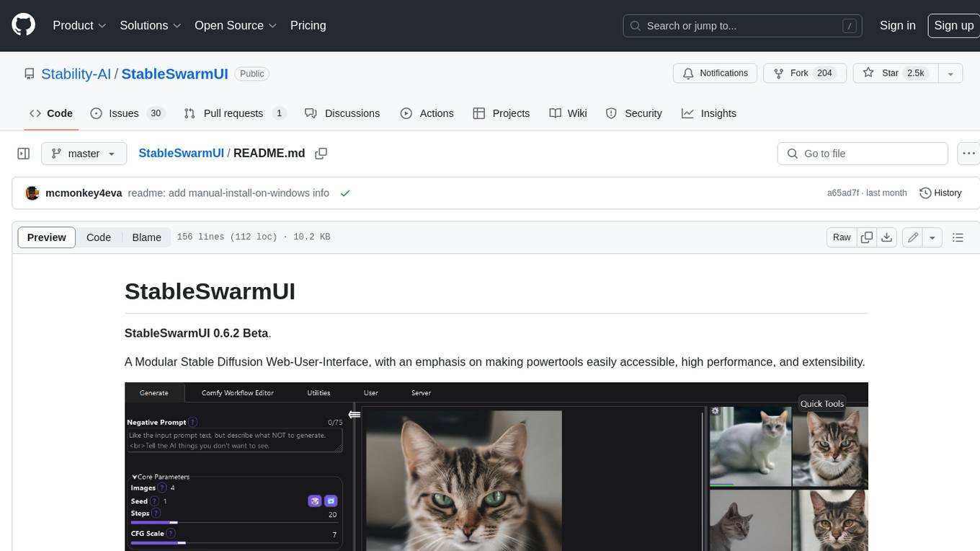980x551 pixels.
Task: Open the GitHub homepage logo
Action: [x=23, y=25]
